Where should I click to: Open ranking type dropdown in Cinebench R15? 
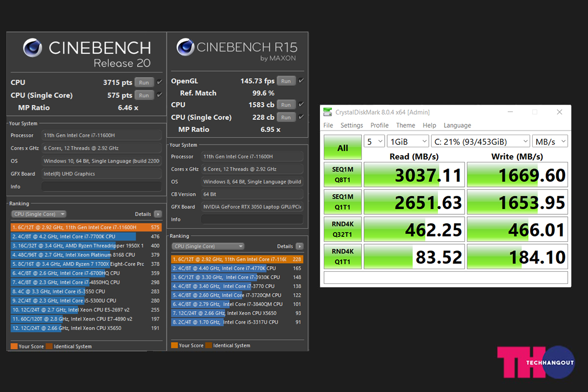pos(208,246)
